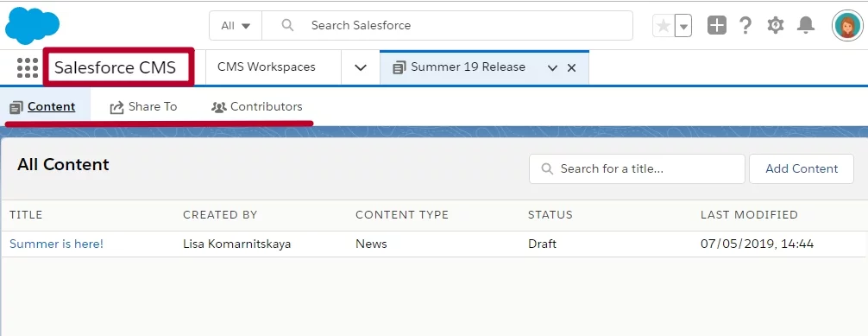Open the user profile avatar
This screenshot has width=868, height=336.
[x=847, y=26]
